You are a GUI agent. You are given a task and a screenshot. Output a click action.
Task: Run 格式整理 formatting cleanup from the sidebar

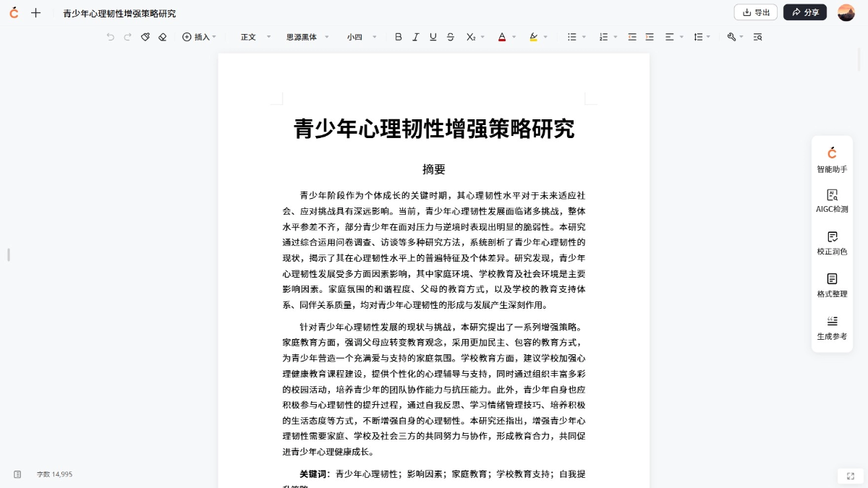pyautogui.click(x=832, y=283)
